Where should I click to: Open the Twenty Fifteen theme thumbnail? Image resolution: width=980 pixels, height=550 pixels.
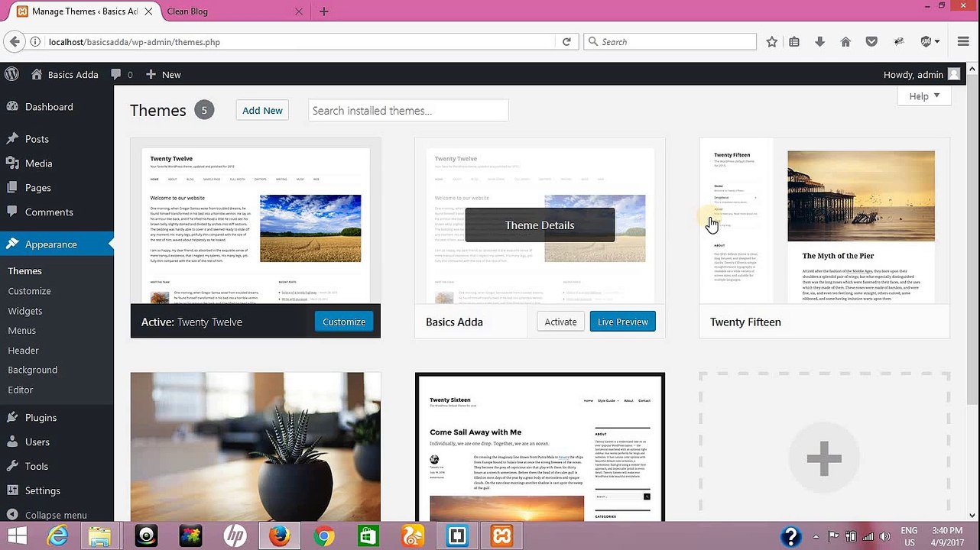tap(824, 222)
